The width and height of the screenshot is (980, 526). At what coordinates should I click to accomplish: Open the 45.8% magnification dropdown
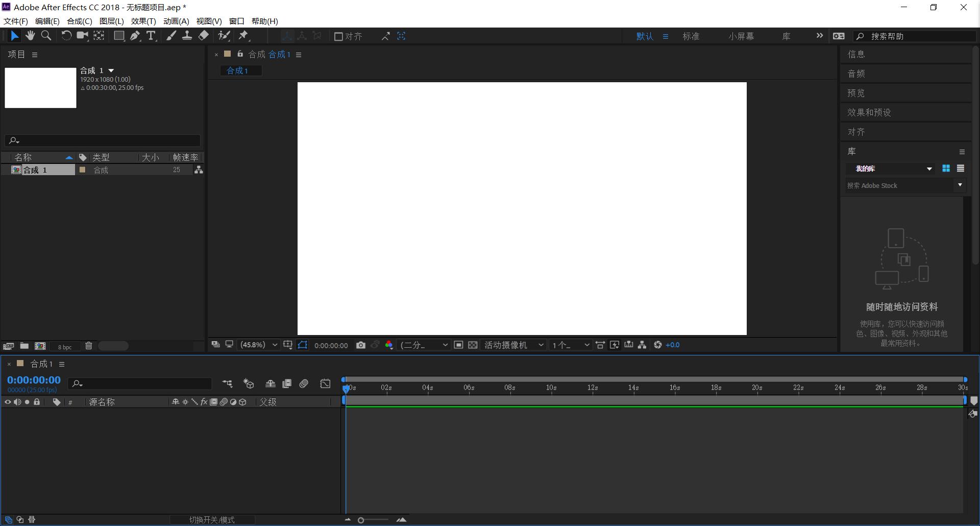(259, 345)
